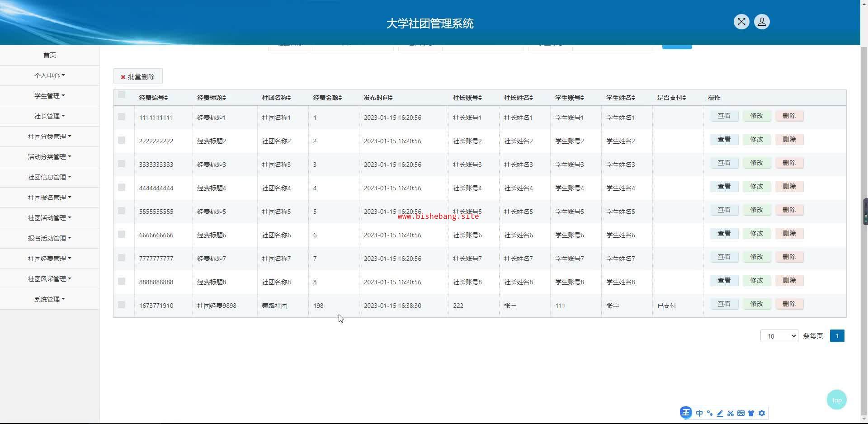Click the round Top back-to-top button

click(837, 400)
